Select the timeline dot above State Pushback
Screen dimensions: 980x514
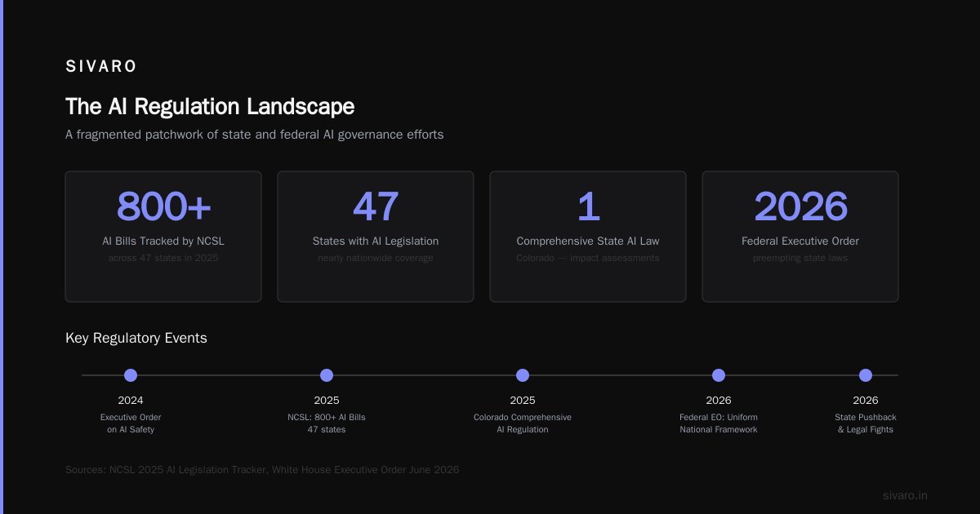coord(866,375)
